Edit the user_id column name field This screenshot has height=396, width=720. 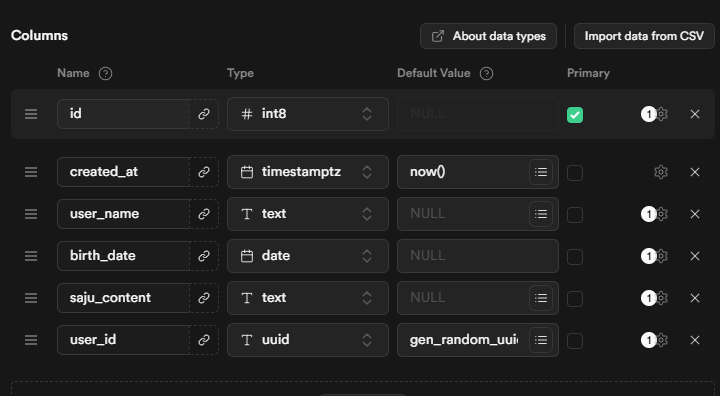[x=123, y=340]
